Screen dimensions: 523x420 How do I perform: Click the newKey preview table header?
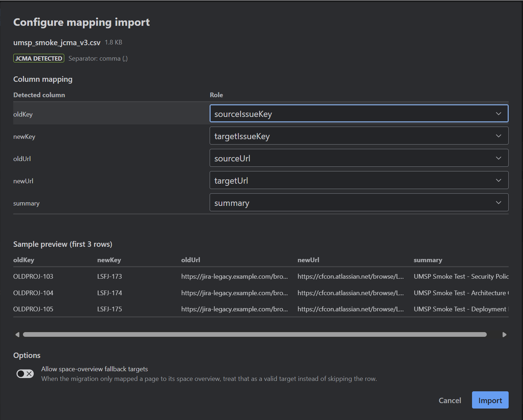click(109, 260)
